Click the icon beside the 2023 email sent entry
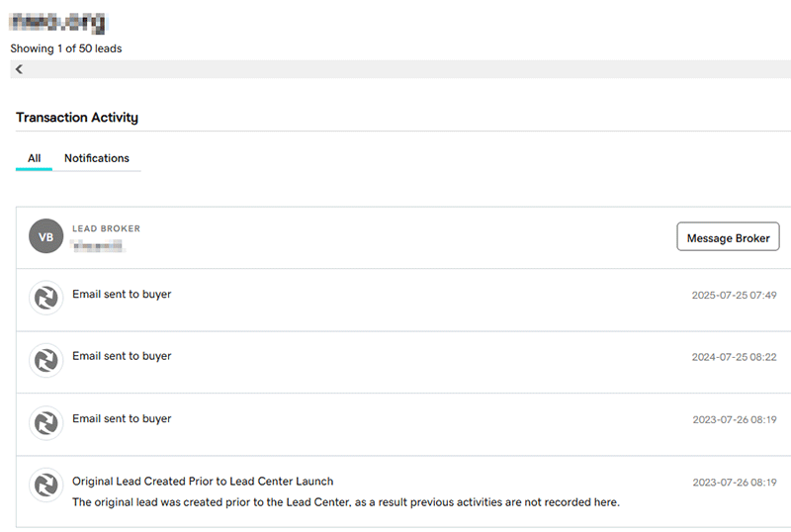The image size is (791, 532). (46, 423)
